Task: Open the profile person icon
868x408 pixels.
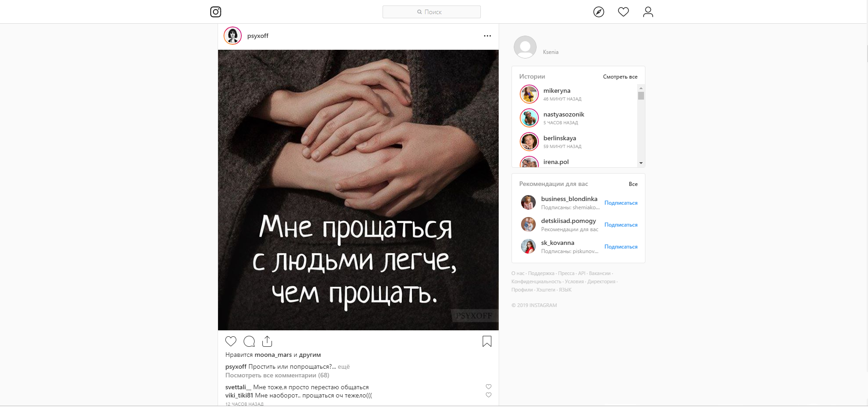Action: (x=648, y=12)
